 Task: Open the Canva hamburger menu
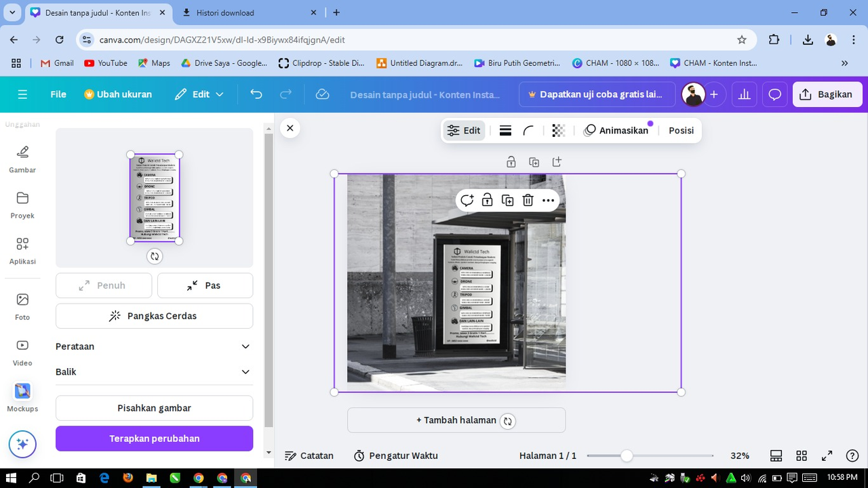point(22,94)
